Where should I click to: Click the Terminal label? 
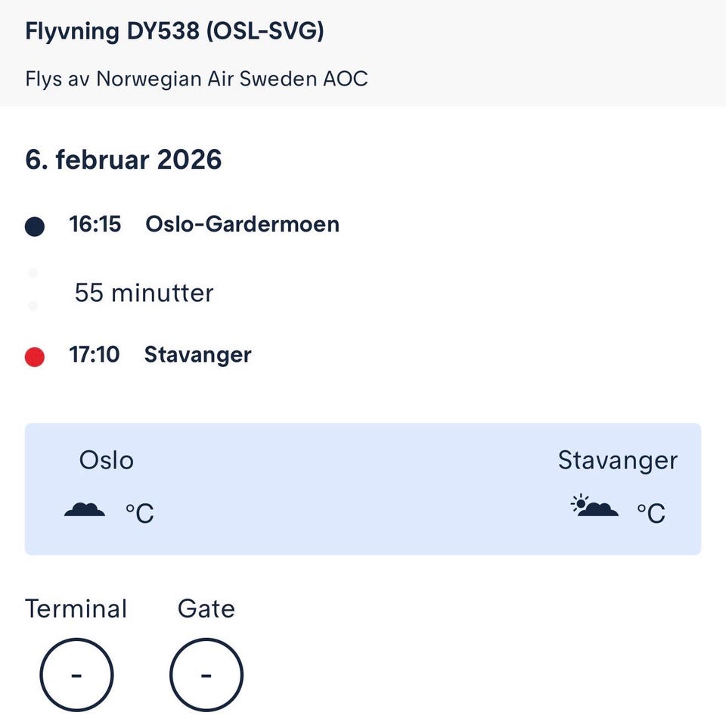point(76,608)
